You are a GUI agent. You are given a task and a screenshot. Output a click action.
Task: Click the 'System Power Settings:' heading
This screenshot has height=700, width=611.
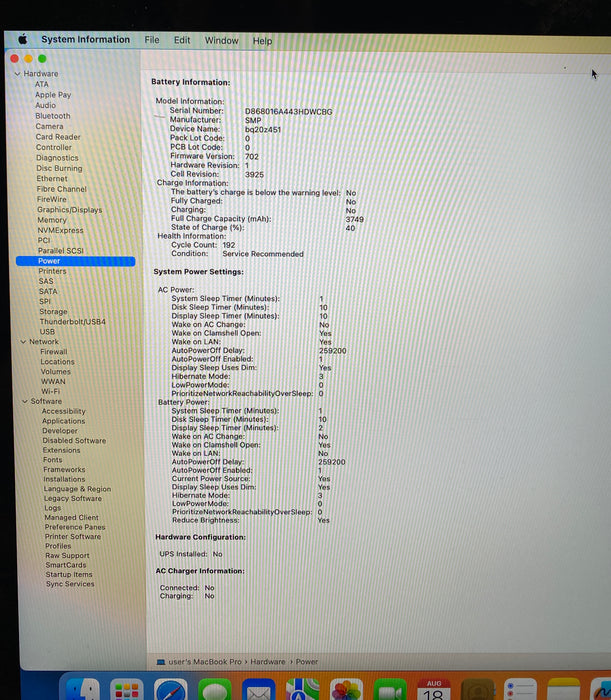coord(199,271)
